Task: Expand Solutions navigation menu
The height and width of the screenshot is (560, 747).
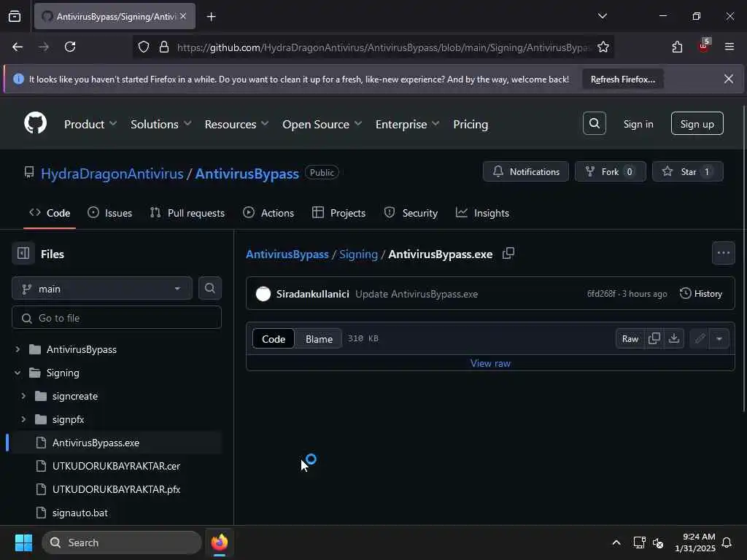Action: pos(161,124)
